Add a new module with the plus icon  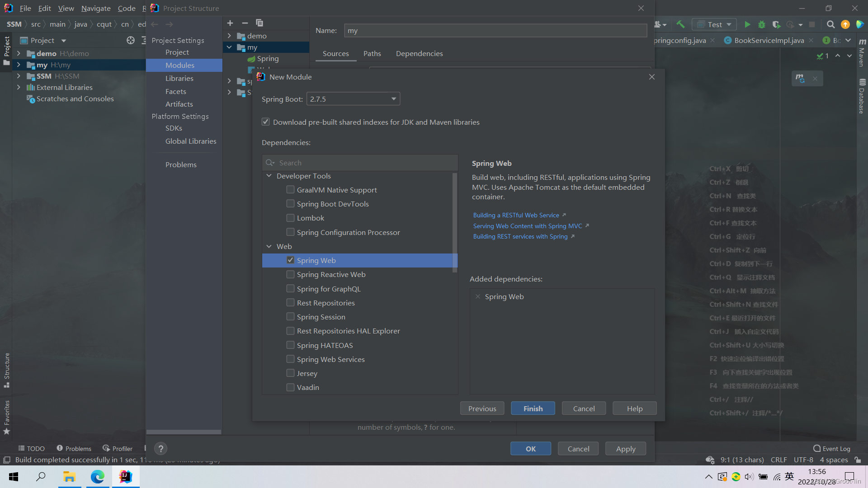click(x=230, y=23)
